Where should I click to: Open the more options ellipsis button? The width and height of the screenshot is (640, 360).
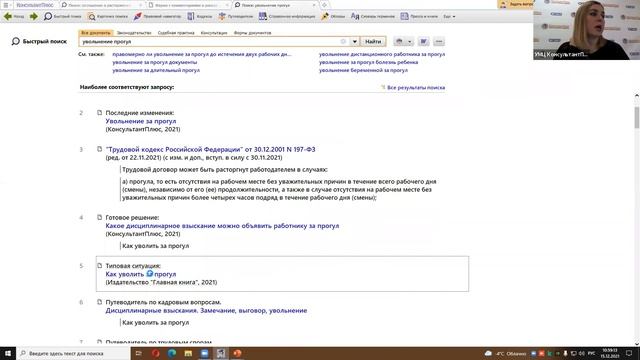point(439,42)
